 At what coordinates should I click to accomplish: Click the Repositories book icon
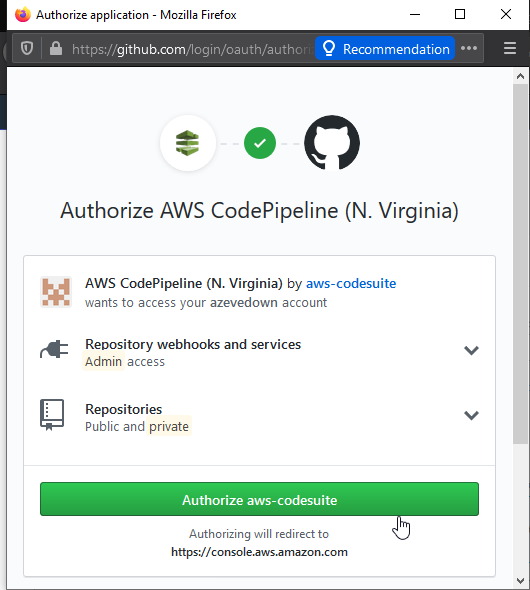tap(52, 415)
